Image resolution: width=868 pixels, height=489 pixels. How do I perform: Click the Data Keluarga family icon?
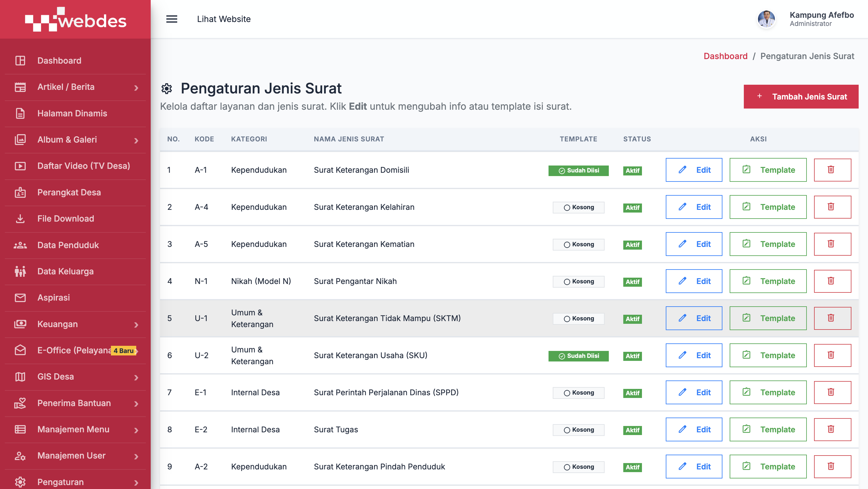click(20, 271)
